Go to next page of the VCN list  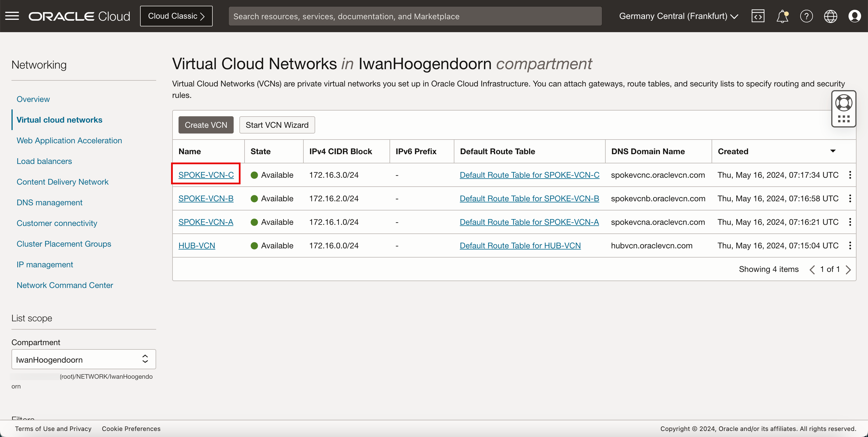[x=848, y=270]
